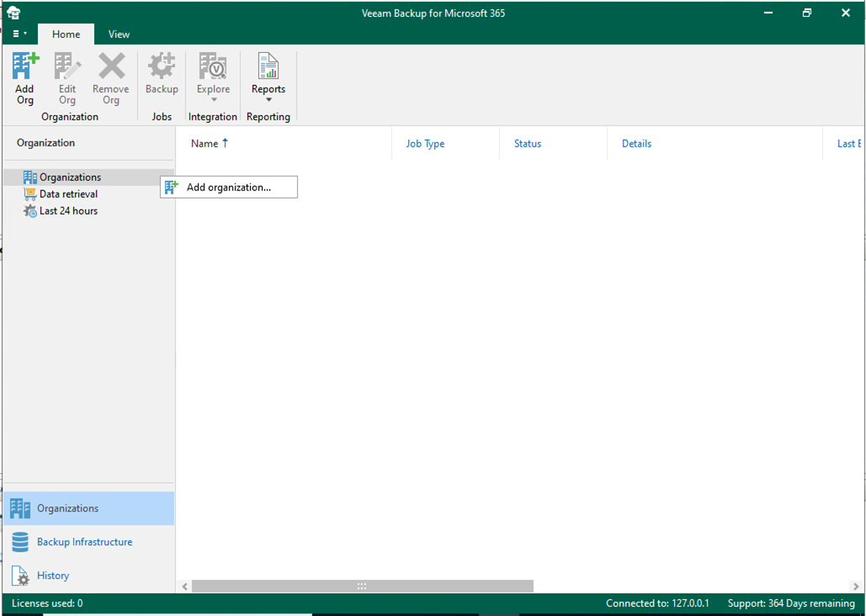Expand the Explore dropdown arrow
The height and width of the screenshot is (616, 866).
214,100
